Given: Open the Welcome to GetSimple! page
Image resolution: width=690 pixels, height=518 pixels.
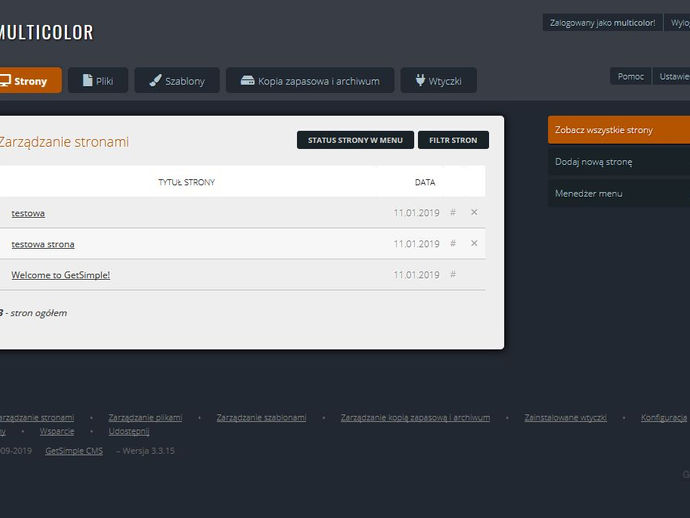Looking at the screenshot, I should [x=61, y=275].
